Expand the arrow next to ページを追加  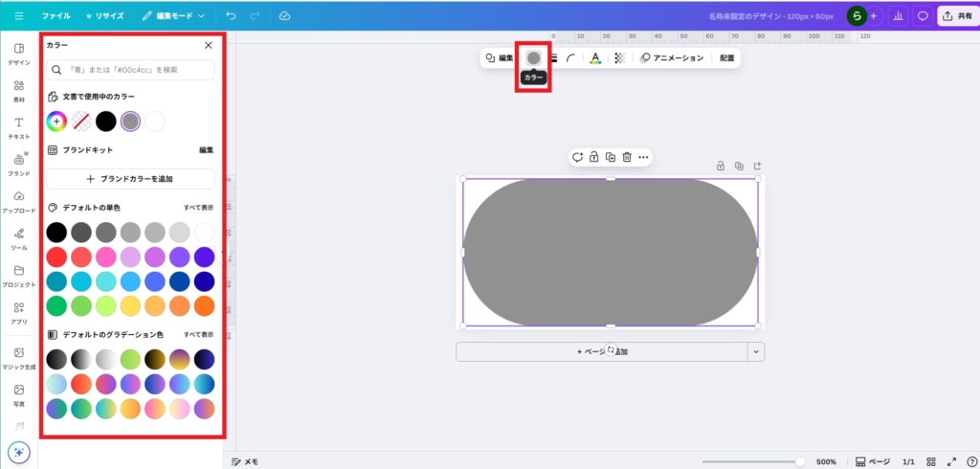point(756,351)
